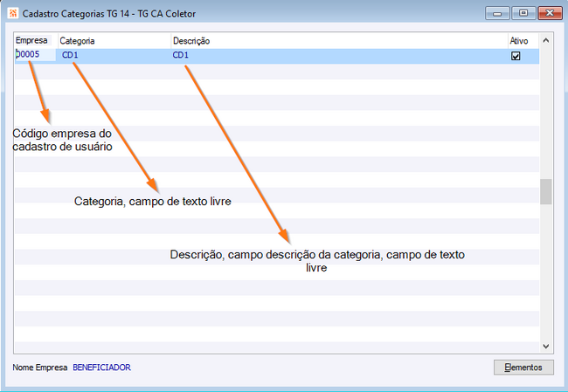Click the Nome Empresa label
Viewport: 568px width, 392px height.
click(40, 368)
